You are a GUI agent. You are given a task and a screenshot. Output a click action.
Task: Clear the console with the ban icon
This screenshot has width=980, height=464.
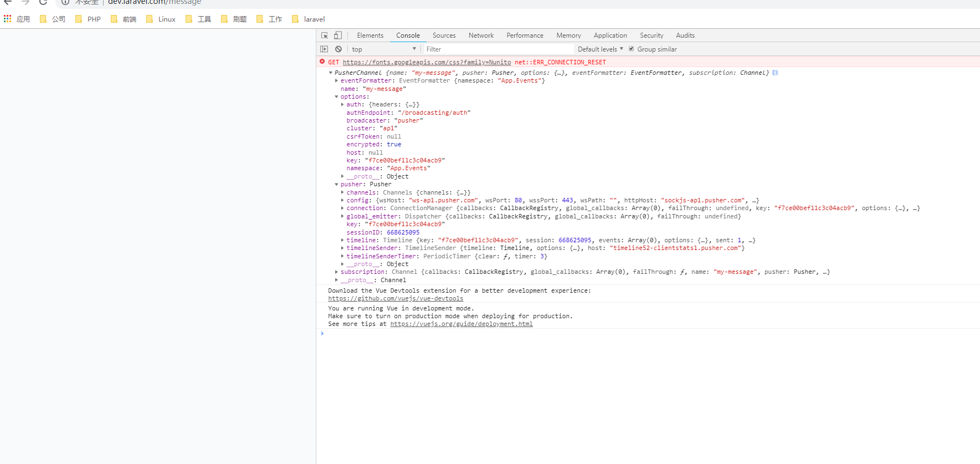pyautogui.click(x=338, y=49)
